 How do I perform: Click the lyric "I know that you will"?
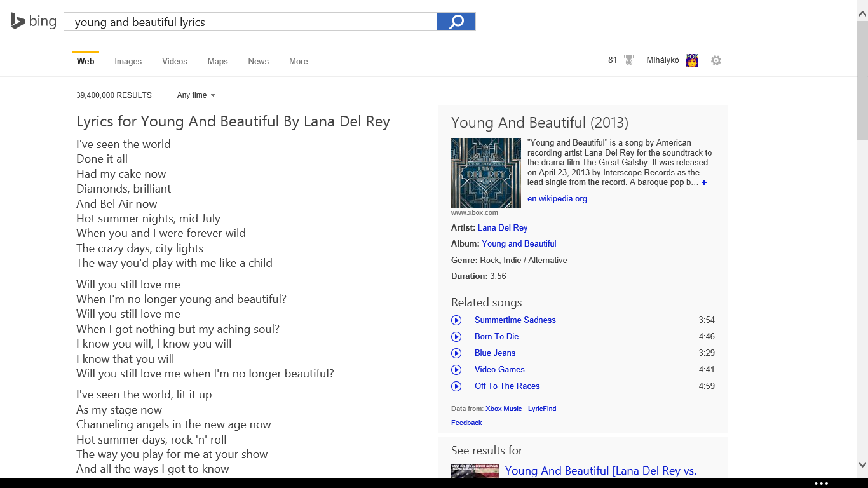125,359
